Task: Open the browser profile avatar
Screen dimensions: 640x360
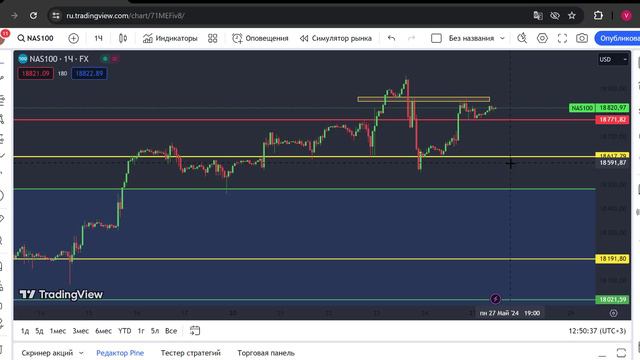Action: pyautogui.click(x=626, y=16)
